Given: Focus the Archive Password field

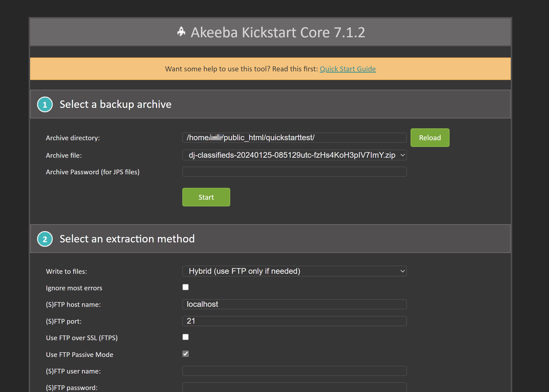Looking at the screenshot, I should (294, 172).
